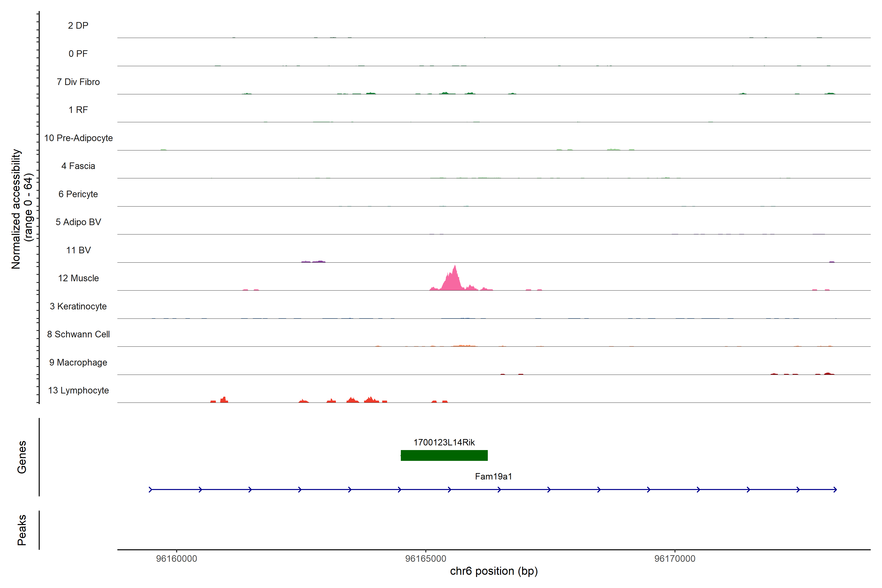The width and height of the screenshot is (882, 588).
Task: Click the 12 Muscle track label
Action: click(x=78, y=278)
